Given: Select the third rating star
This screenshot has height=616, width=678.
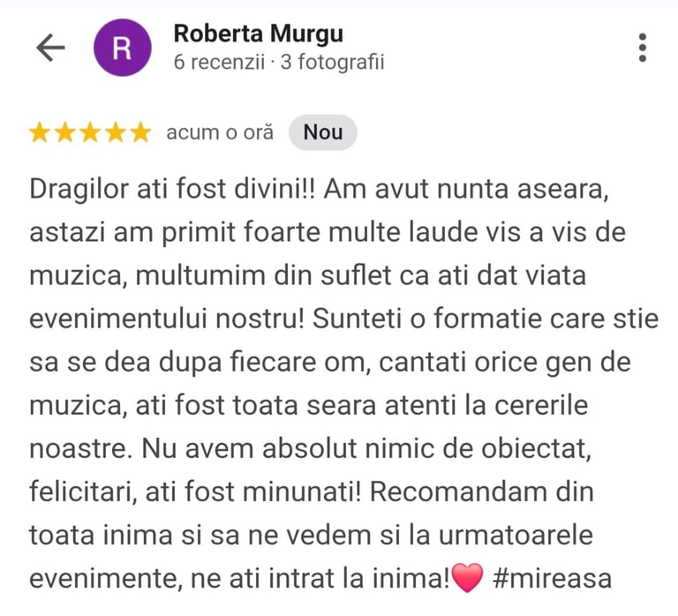Looking at the screenshot, I should 90,132.
